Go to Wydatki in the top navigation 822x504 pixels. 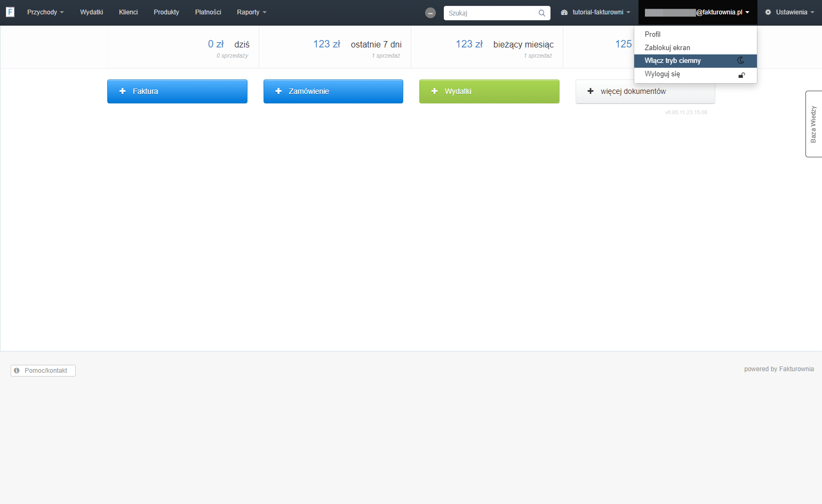click(92, 12)
